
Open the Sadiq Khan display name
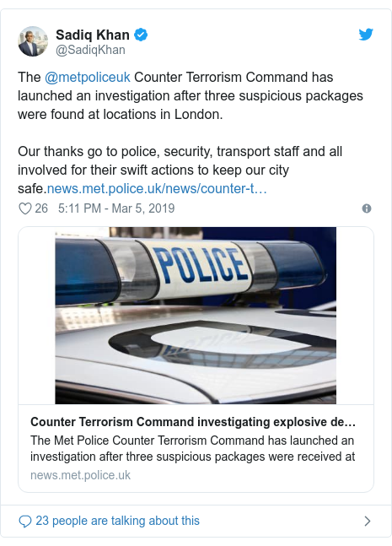pyautogui.click(x=93, y=35)
